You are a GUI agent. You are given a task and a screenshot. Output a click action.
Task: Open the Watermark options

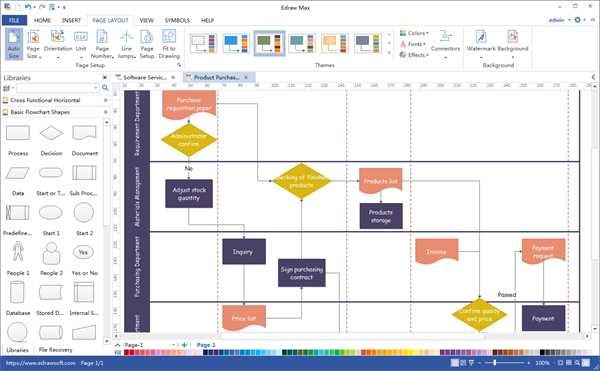click(x=481, y=44)
